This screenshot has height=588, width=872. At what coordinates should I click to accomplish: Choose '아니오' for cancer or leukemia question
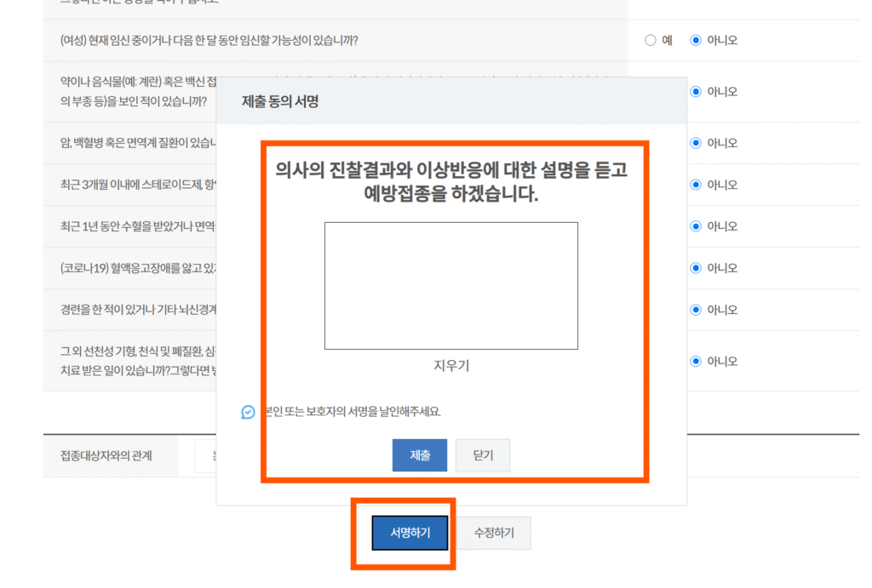tap(696, 143)
